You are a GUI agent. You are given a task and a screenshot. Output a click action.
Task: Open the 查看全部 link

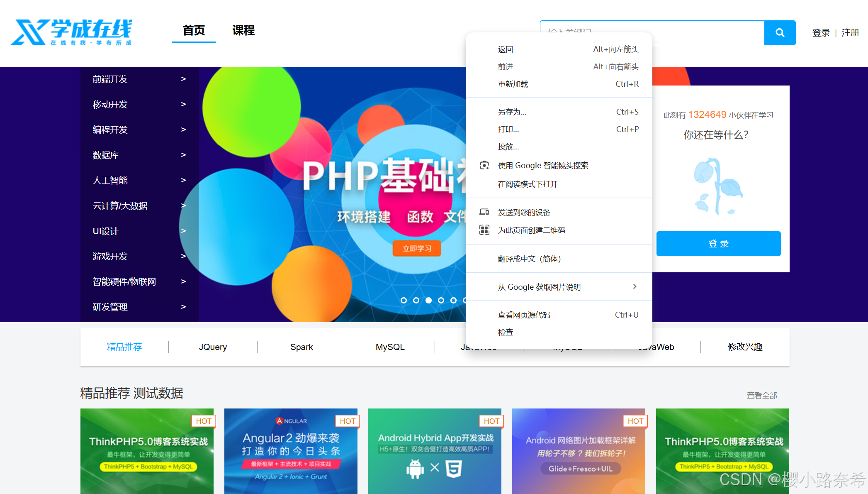[761, 395]
